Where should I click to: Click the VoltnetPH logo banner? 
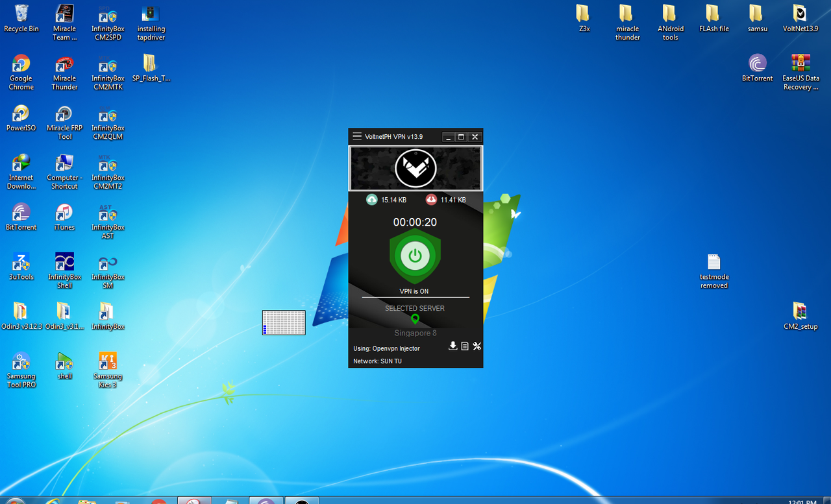[415, 168]
